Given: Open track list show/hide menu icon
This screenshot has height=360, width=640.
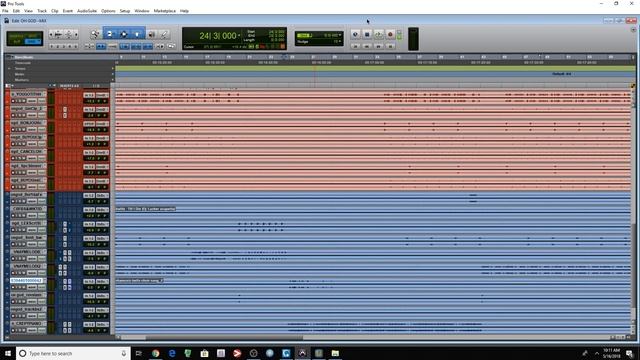Looking at the screenshot, I should 8,86.
